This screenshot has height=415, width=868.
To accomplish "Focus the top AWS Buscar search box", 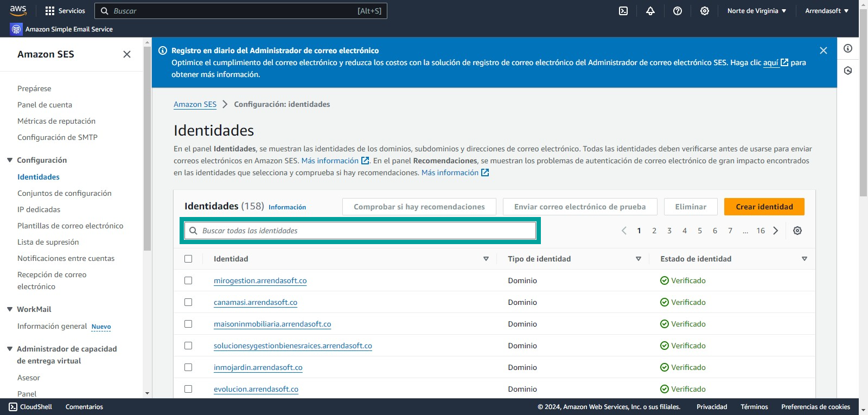I will click(241, 11).
